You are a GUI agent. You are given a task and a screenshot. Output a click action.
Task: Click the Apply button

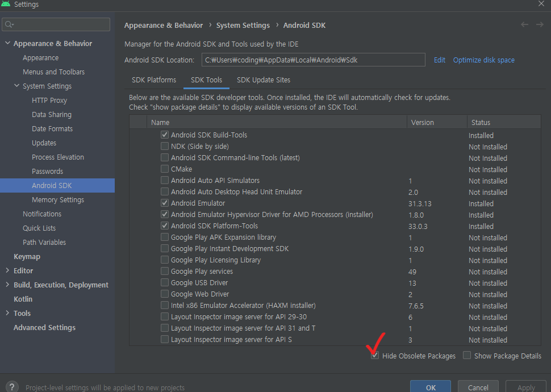point(526,387)
